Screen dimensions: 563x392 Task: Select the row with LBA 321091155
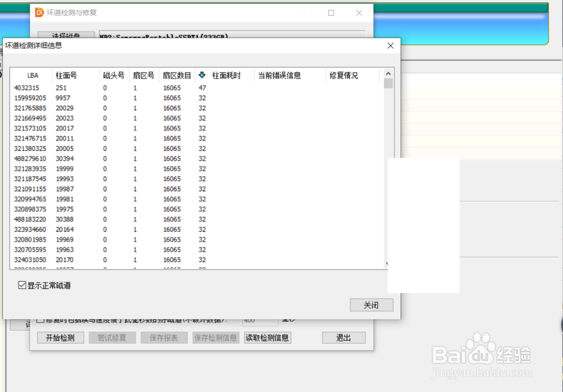tap(198, 189)
